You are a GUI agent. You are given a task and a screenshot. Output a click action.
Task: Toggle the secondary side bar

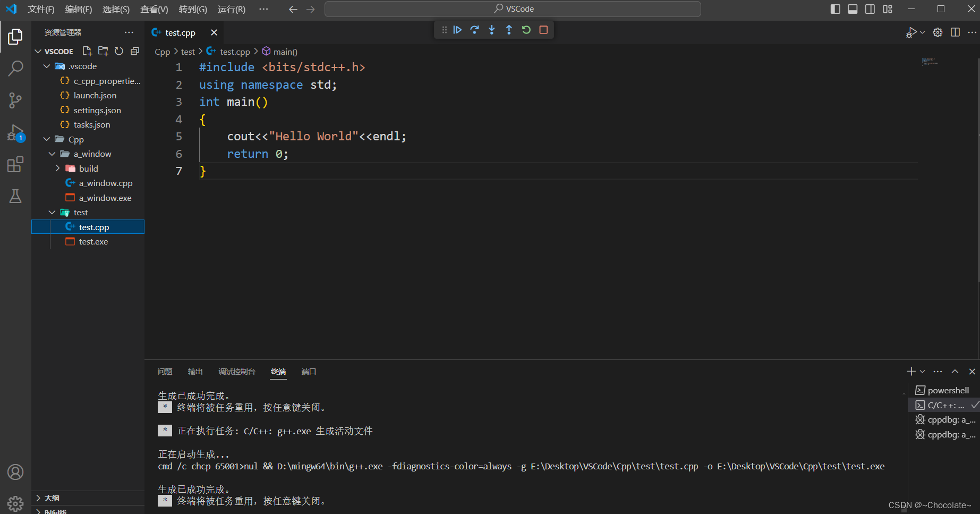(870, 9)
